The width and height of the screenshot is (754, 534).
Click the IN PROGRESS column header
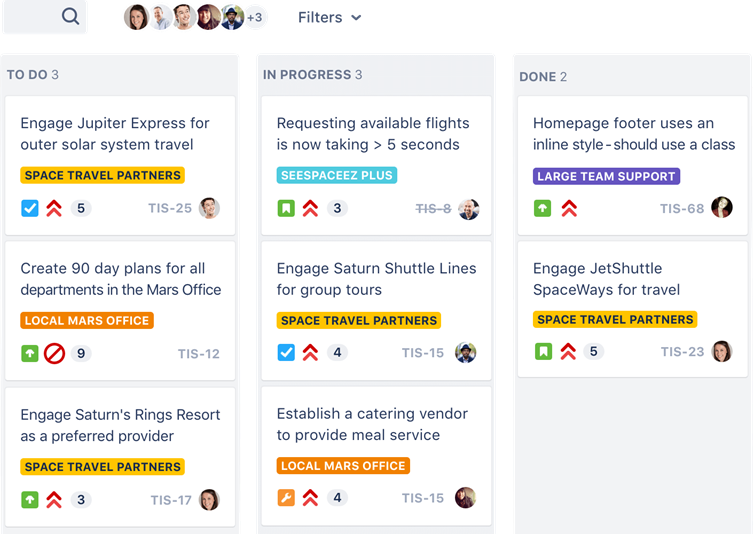point(306,75)
